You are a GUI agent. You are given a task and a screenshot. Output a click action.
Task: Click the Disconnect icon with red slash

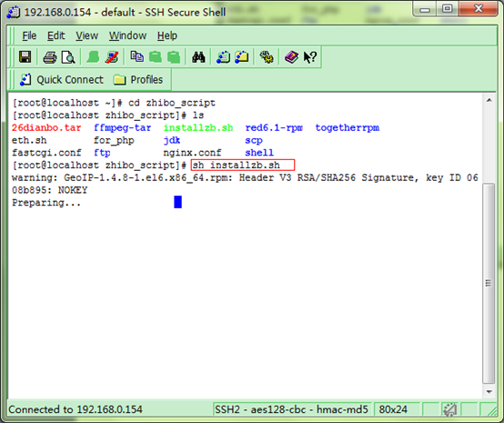(x=112, y=57)
